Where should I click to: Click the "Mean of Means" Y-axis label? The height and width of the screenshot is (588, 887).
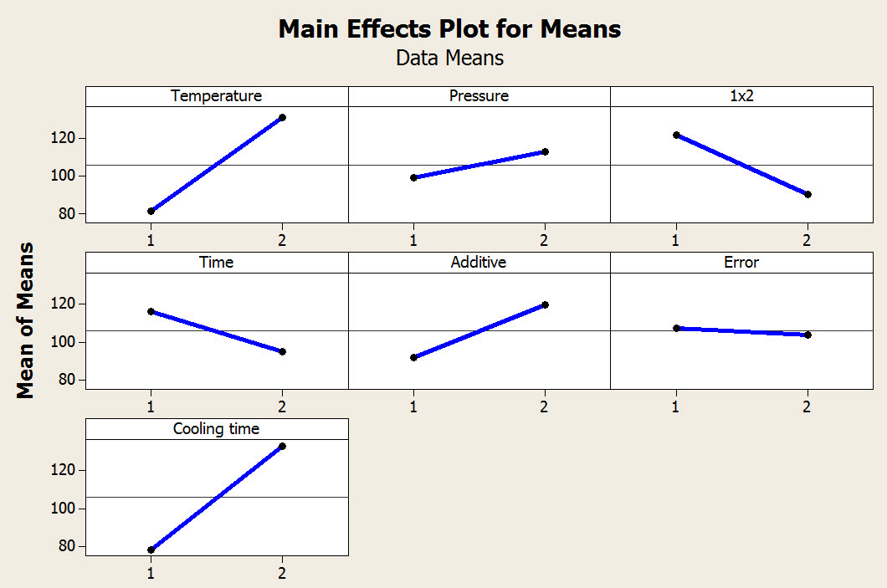coord(27,320)
